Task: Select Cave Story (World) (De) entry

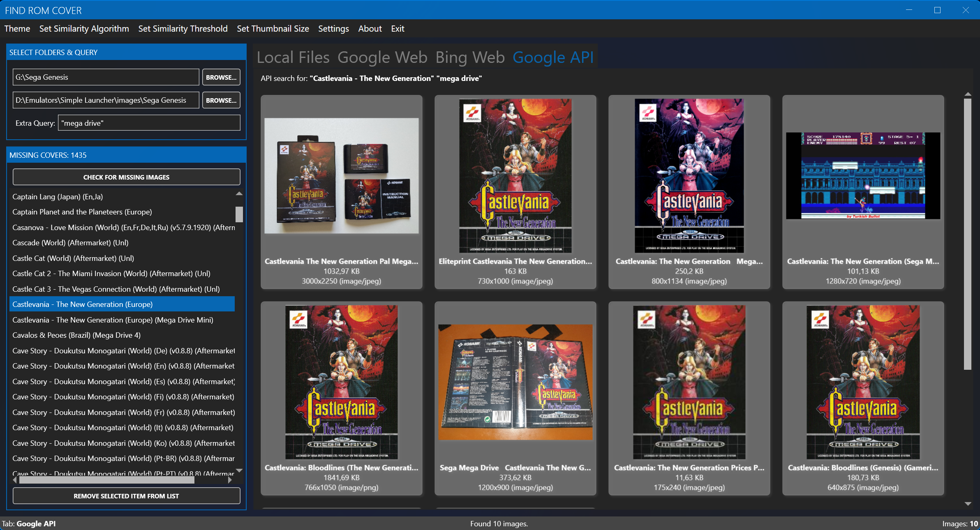Action: coord(122,351)
